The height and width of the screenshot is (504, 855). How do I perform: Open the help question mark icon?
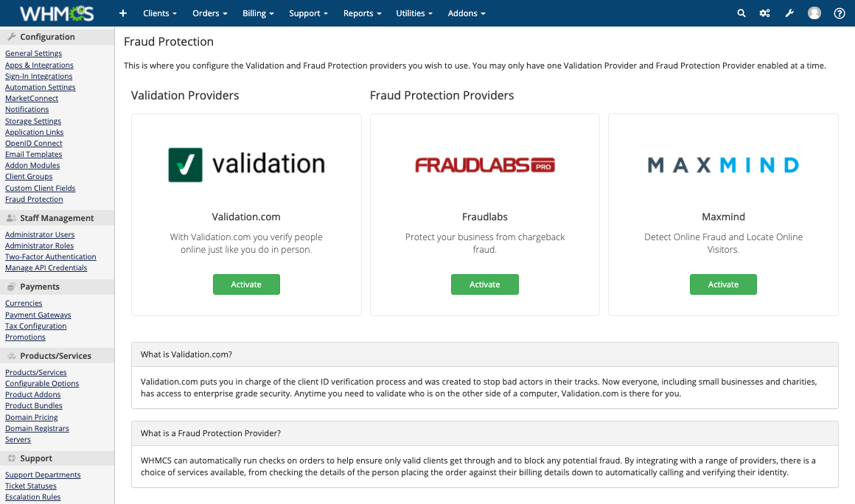[x=840, y=13]
